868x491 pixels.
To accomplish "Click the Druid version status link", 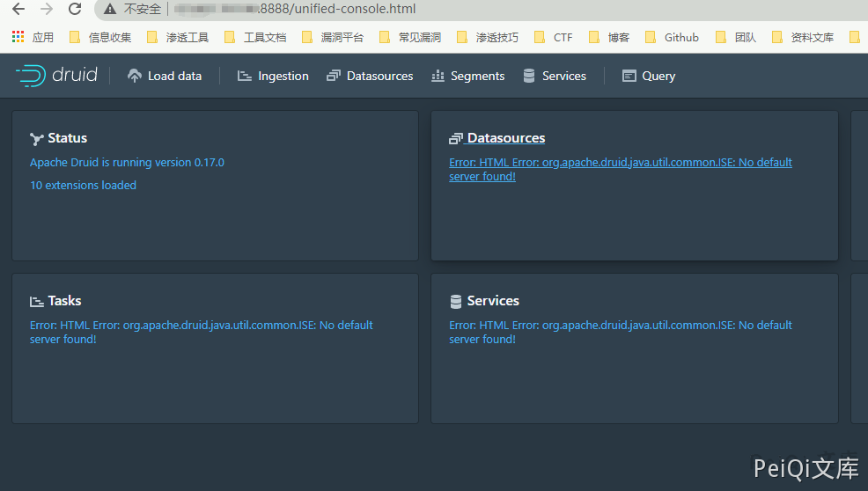I will click(x=127, y=163).
